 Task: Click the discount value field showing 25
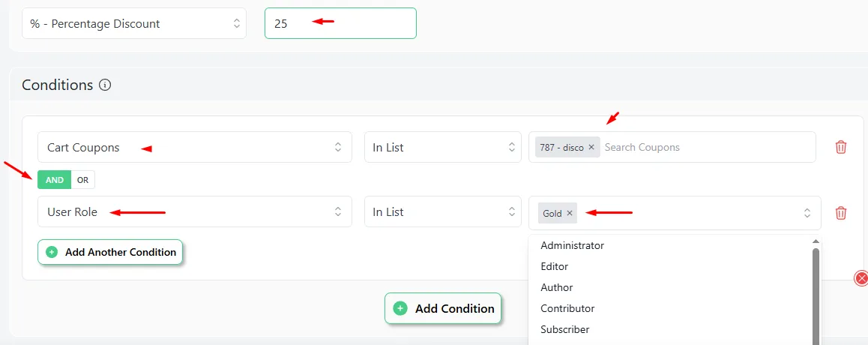pos(340,24)
